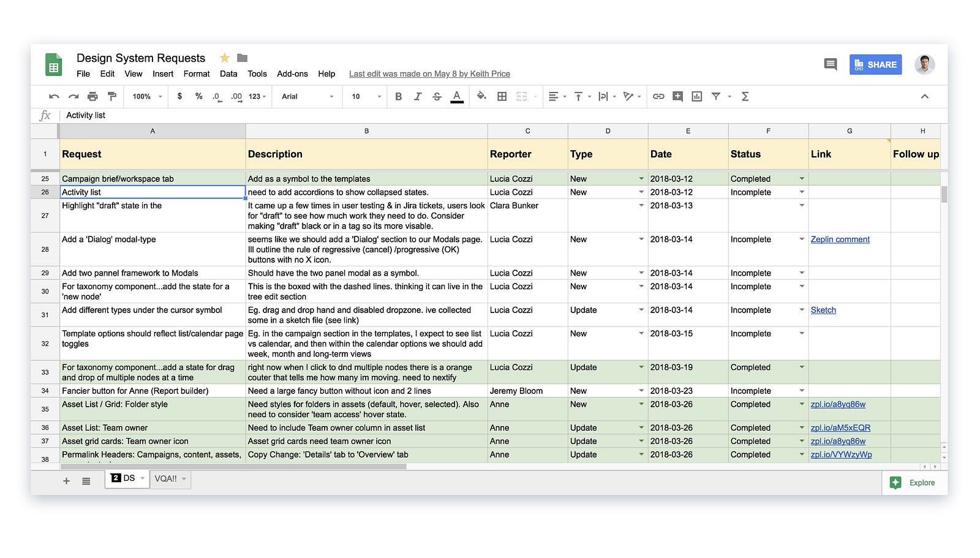The width and height of the screenshot is (980, 558).
Task: Open the comments icon near Share
Action: click(x=830, y=64)
